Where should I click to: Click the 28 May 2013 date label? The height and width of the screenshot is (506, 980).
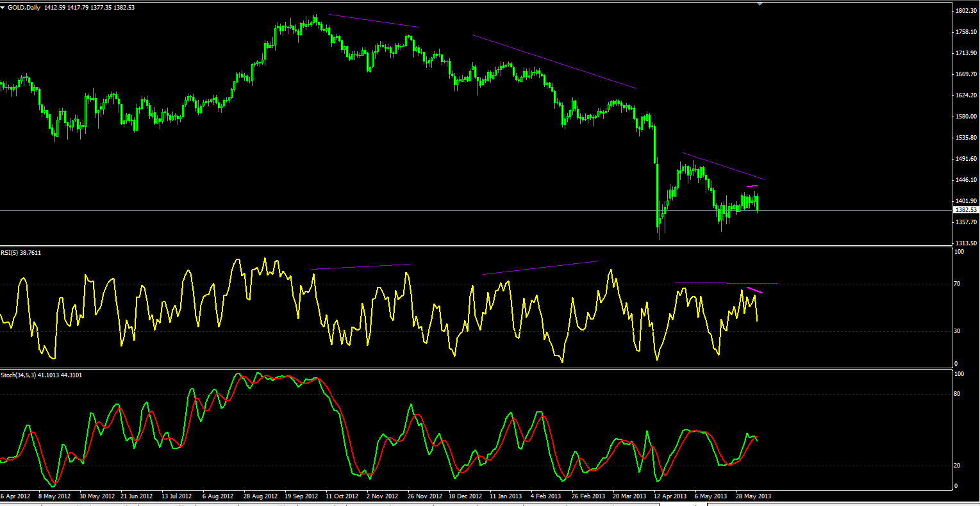point(753,496)
